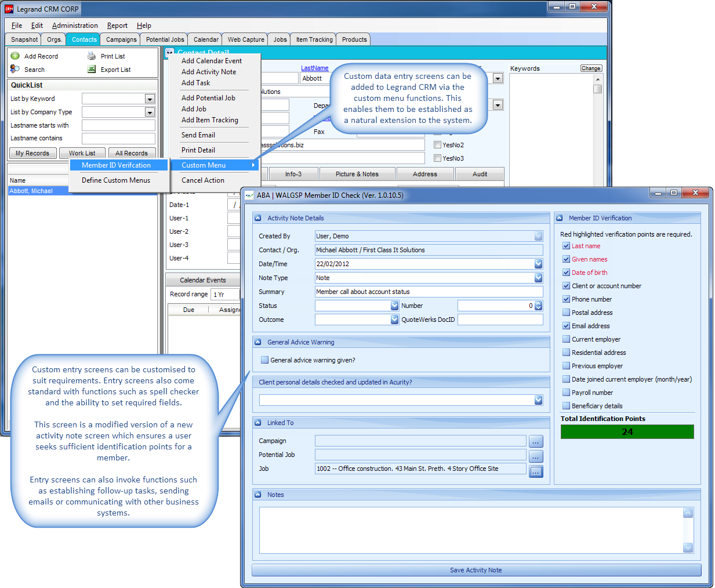This screenshot has height=588, width=715.
Task: Open the List by Company Type dropdown
Action: point(150,112)
